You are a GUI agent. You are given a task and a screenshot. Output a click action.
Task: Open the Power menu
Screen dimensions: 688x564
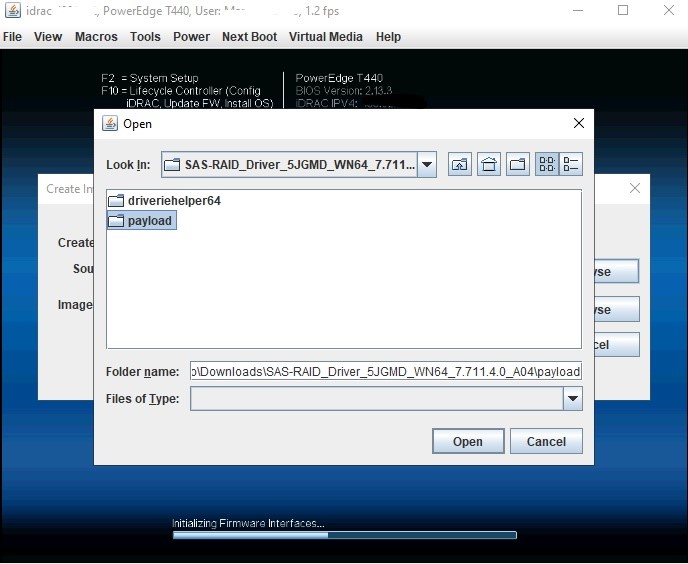click(191, 37)
